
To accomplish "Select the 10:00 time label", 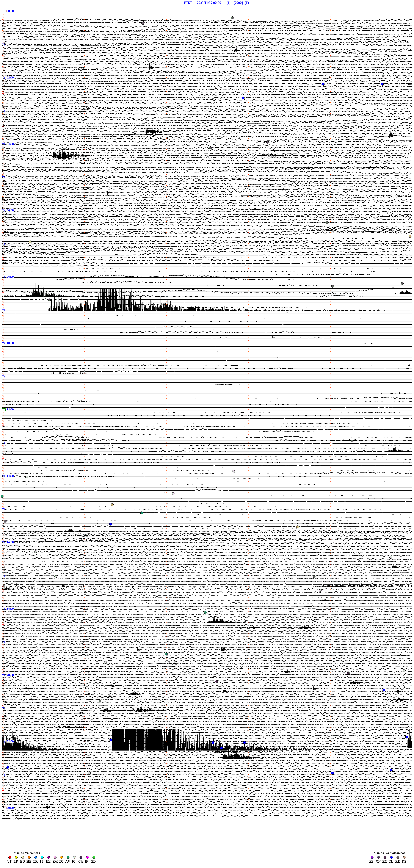I will (10, 343).
